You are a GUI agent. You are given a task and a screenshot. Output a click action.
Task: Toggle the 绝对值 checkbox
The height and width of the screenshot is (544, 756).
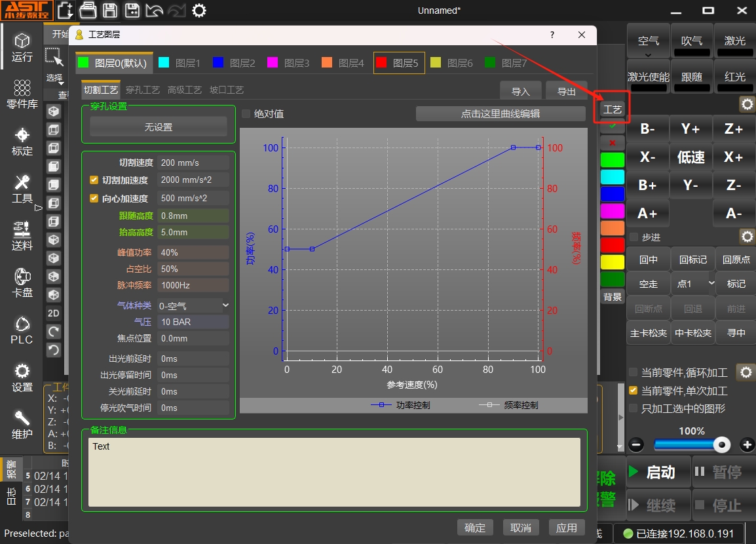tap(246, 114)
